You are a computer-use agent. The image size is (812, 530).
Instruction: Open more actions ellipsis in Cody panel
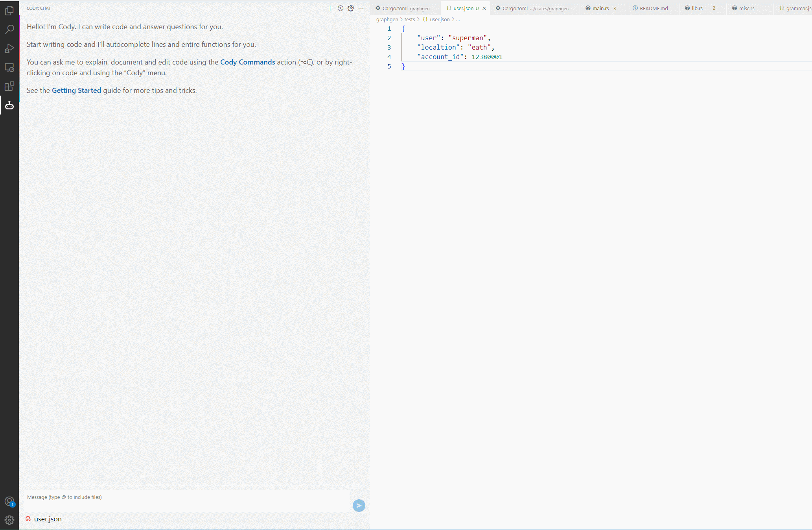point(361,8)
